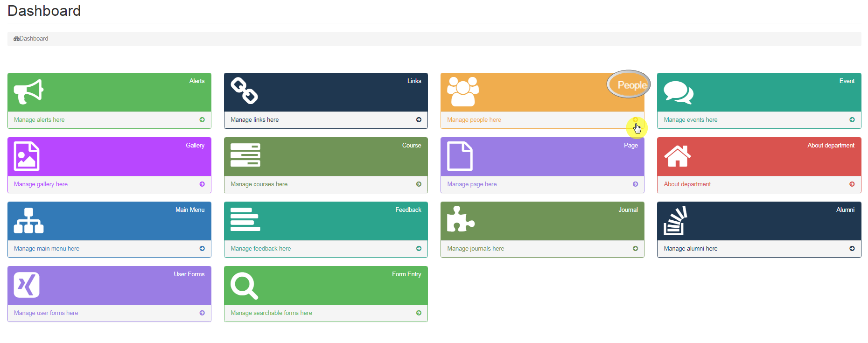This screenshot has width=868, height=343.
Task: Click the sitemap icon on Main Menu card
Action: (x=28, y=220)
